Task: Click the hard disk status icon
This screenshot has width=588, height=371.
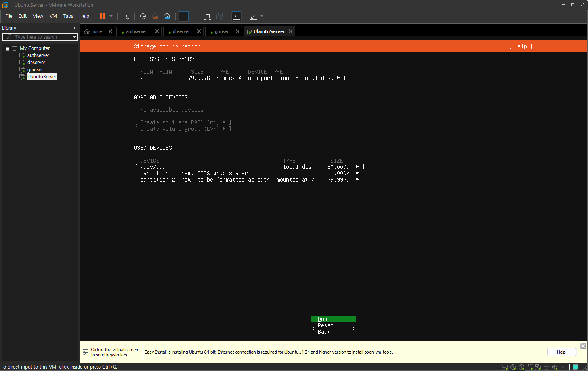Action: 505,367
